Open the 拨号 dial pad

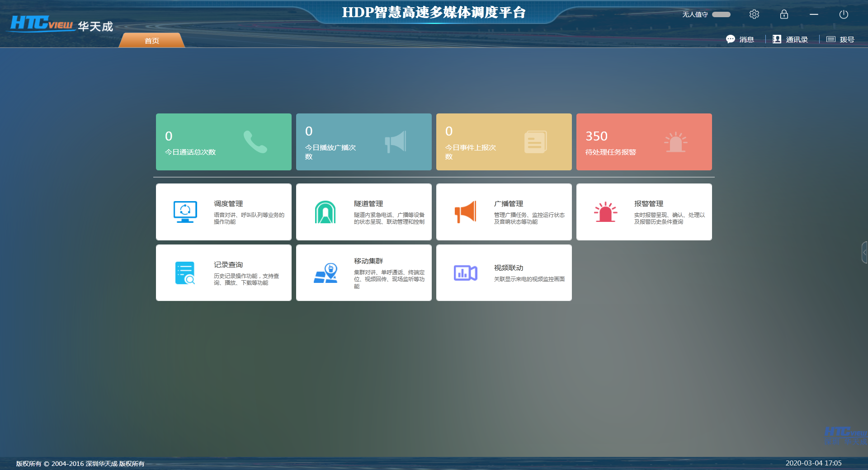[840, 39]
